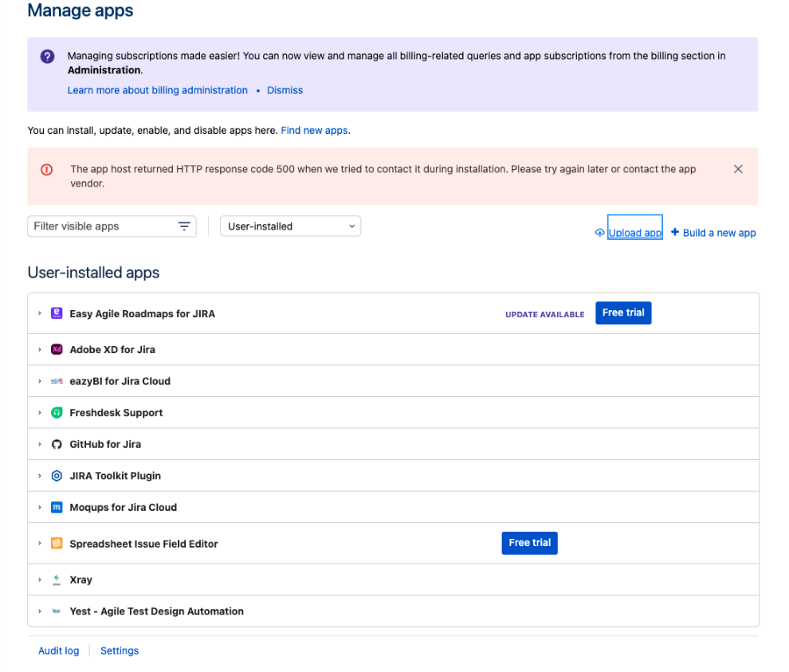Click the Spreadsheet Issue Field Editor icon
The width and height of the screenshot is (789, 672).
click(57, 544)
